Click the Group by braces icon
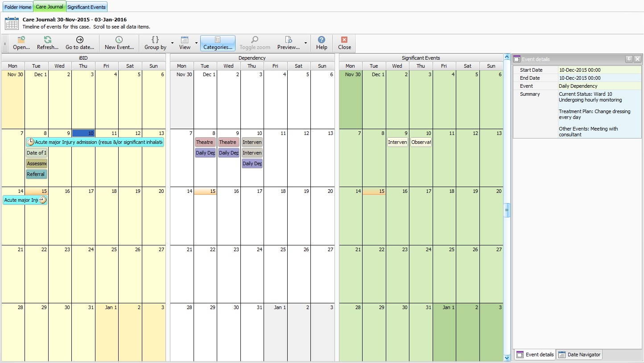The height and width of the screenshot is (363, 644). [x=155, y=40]
